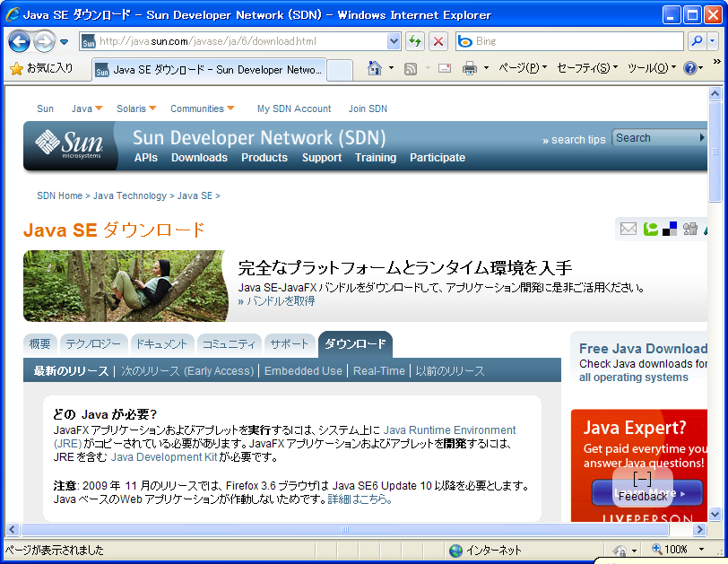Switch to the 概要 tab
The width and height of the screenshot is (728, 564).
point(40,344)
